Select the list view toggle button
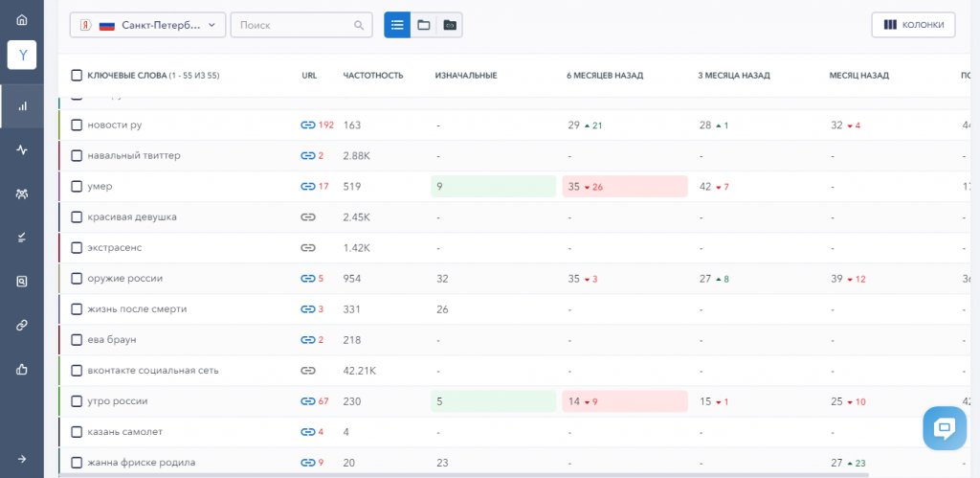Screen dimensions: 980x478 coord(397,25)
